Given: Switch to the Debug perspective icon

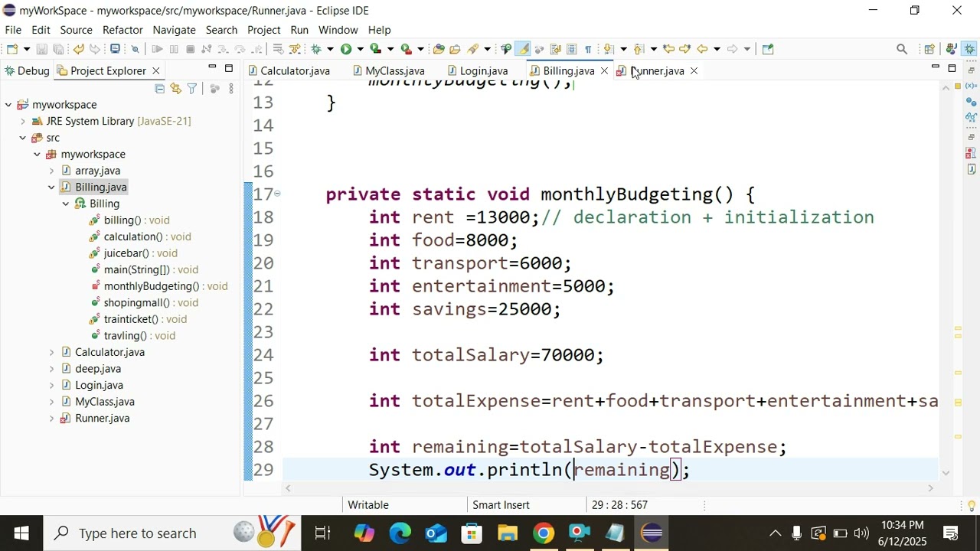Looking at the screenshot, I should [x=969, y=49].
